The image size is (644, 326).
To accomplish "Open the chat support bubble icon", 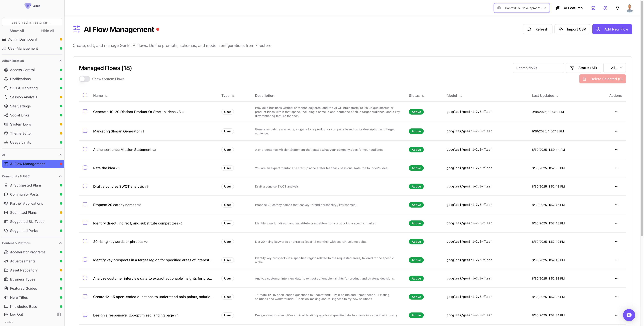I will [x=629, y=315].
